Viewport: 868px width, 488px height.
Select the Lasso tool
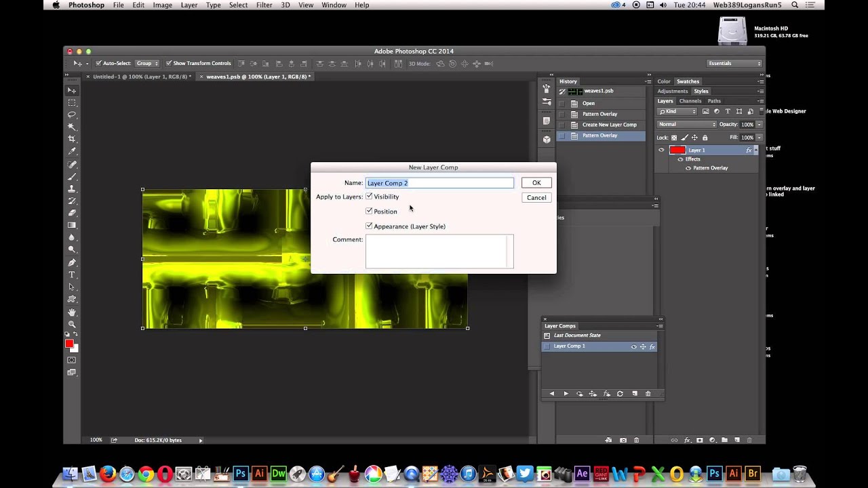[x=72, y=115]
